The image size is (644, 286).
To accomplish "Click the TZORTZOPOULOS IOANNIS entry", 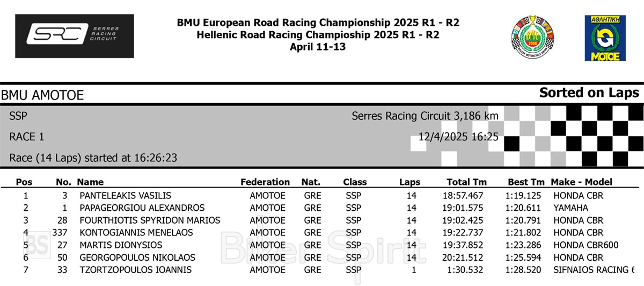I will (x=135, y=270).
